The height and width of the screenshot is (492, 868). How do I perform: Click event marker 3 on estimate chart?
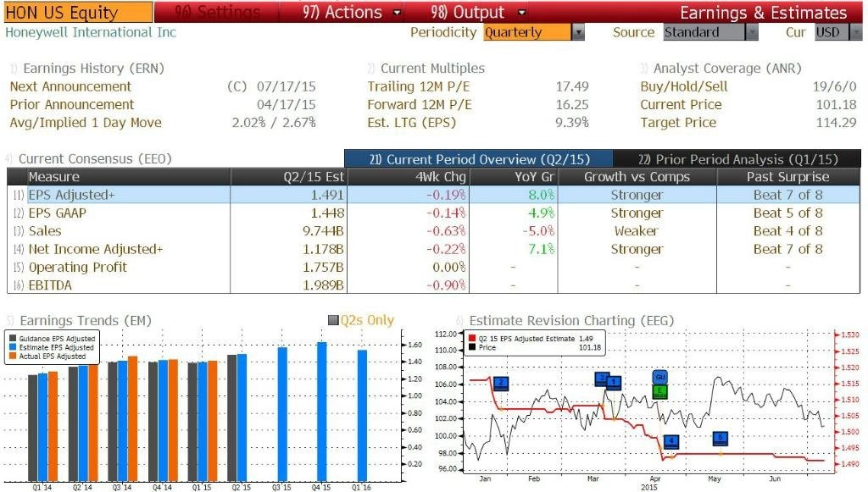click(x=601, y=379)
